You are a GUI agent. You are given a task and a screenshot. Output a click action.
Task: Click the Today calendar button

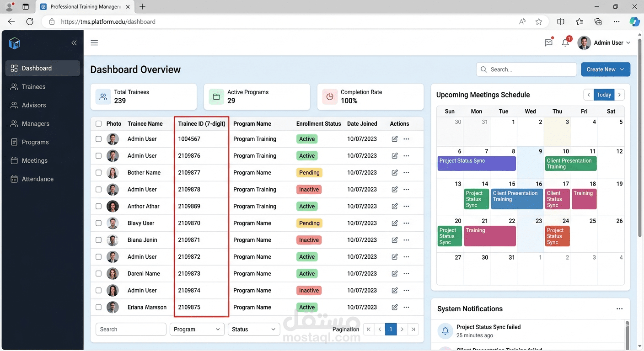click(x=604, y=95)
